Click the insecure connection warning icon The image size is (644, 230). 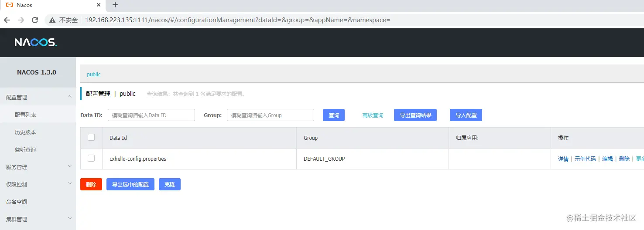[x=52, y=20]
